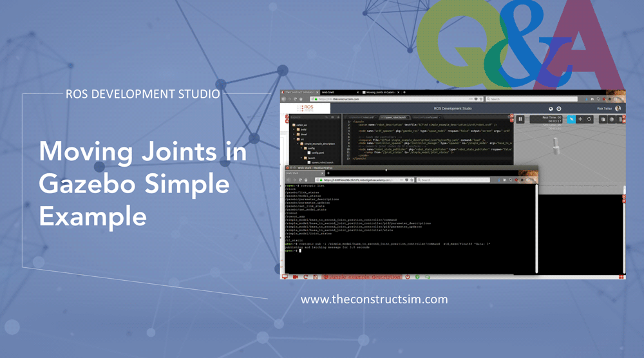Reload the Web Shell window page
Screen dimensions: 644x358
click(x=300, y=180)
